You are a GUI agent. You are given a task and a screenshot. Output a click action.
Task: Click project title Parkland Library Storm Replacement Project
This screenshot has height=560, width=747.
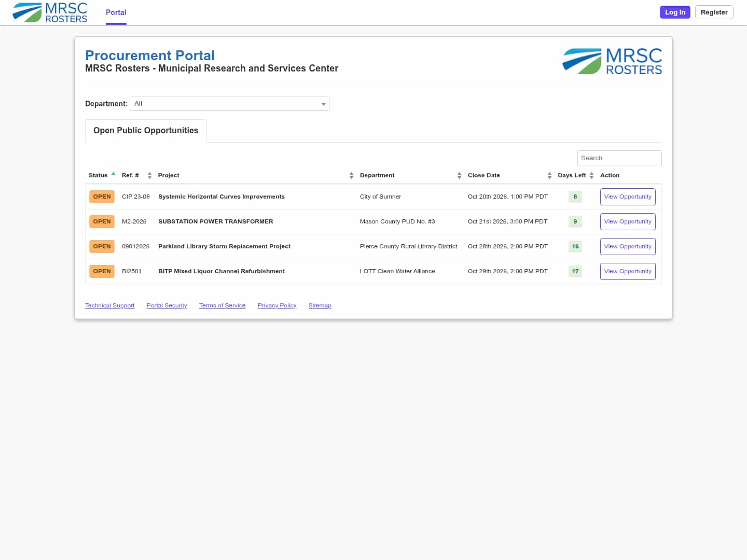click(224, 247)
